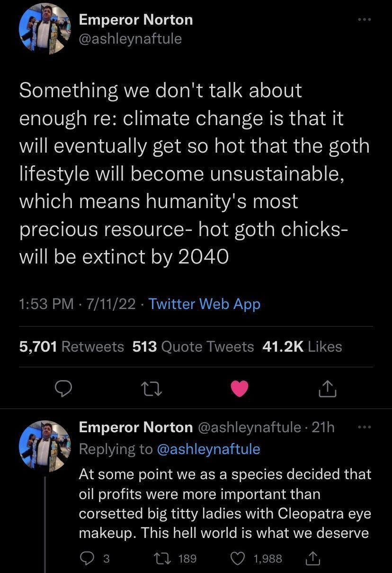
Task: Open more options on the reply tweet
Action: pos(365,427)
